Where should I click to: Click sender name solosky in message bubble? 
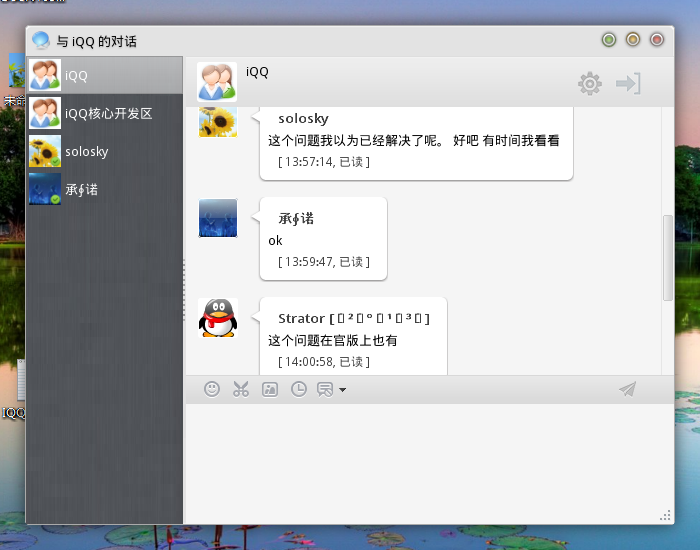point(303,119)
